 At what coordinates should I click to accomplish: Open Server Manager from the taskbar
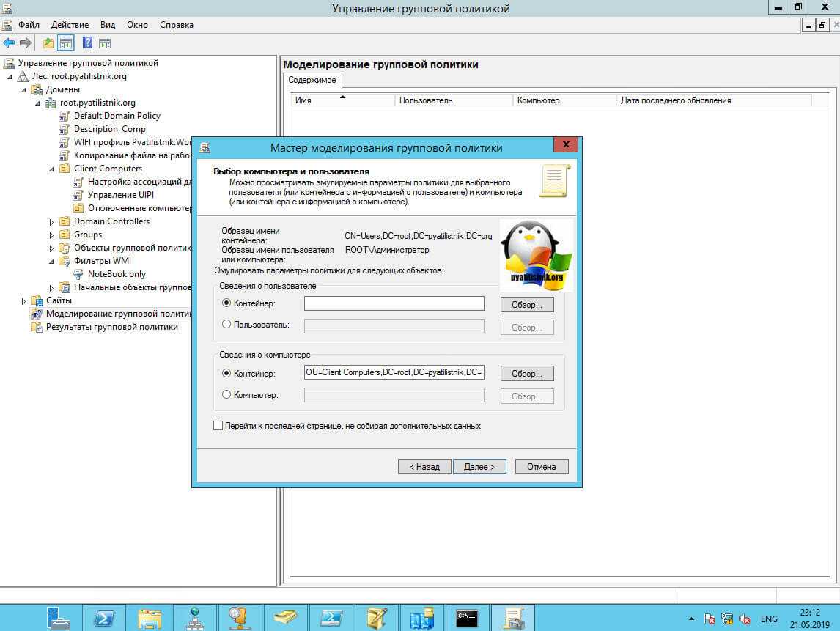pyautogui.click(x=59, y=619)
